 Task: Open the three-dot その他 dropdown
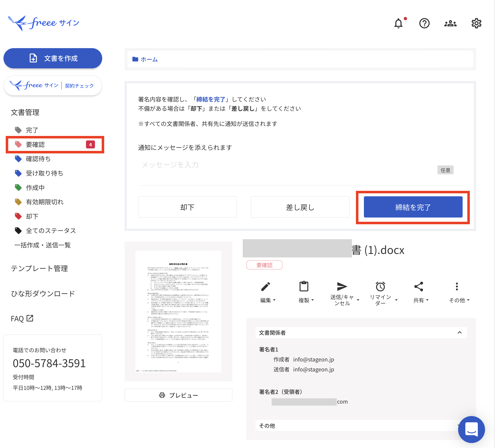pyautogui.click(x=457, y=287)
